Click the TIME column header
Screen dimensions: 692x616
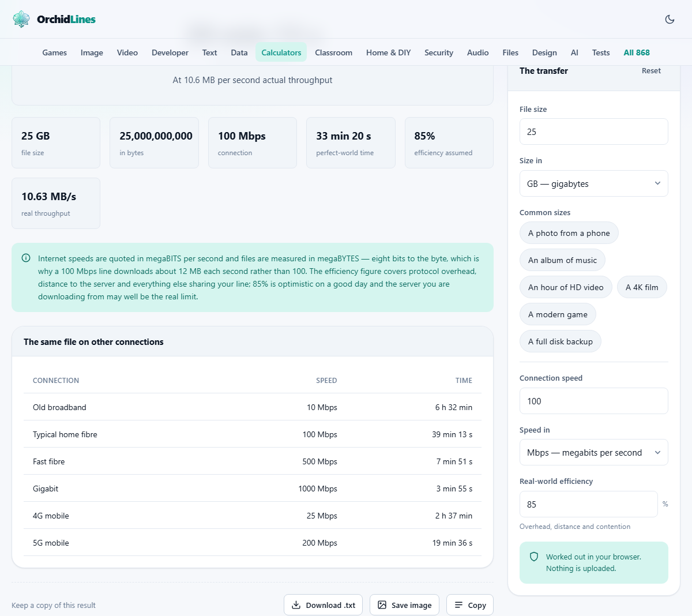pyautogui.click(x=464, y=381)
